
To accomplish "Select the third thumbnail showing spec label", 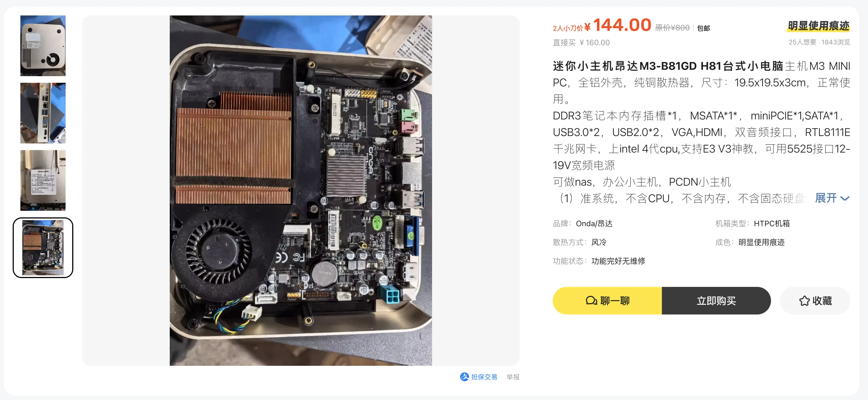I will click(x=43, y=180).
